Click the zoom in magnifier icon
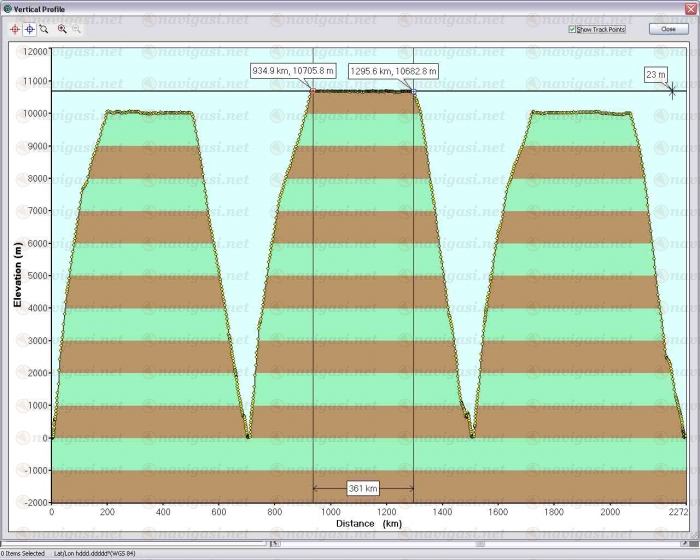 click(x=62, y=30)
